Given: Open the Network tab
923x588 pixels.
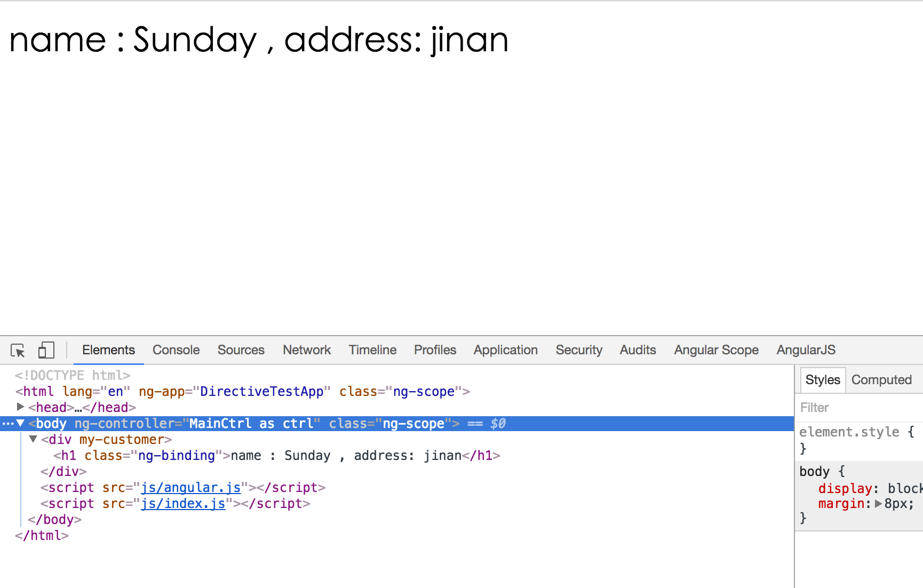Looking at the screenshot, I should tap(307, 350).
